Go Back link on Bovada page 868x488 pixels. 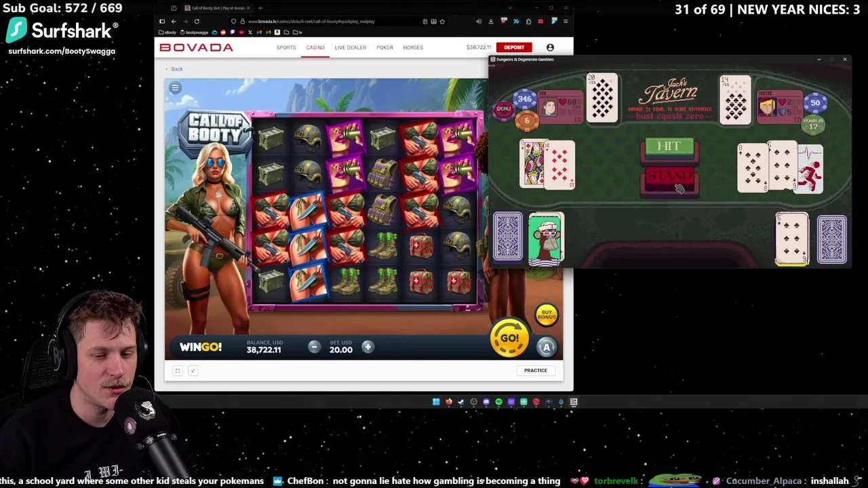pos(174,69)
